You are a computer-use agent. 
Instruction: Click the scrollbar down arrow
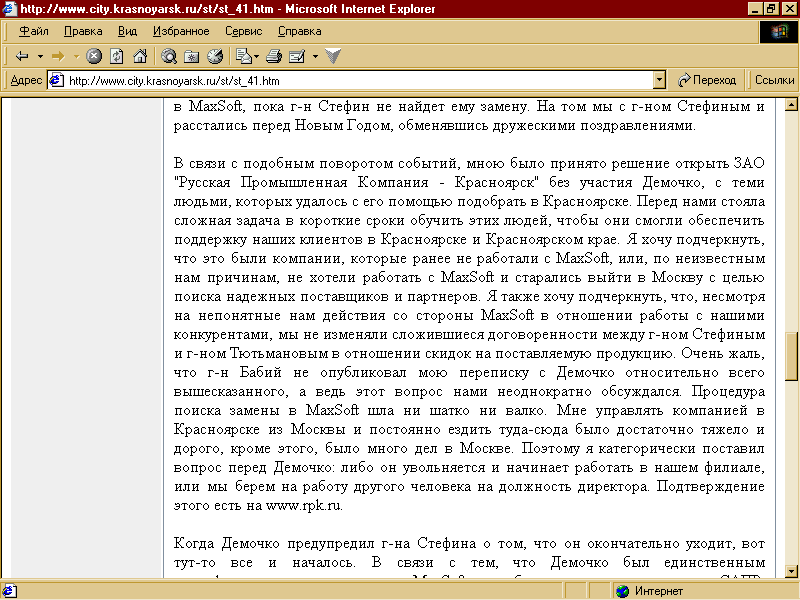[791, 571]
